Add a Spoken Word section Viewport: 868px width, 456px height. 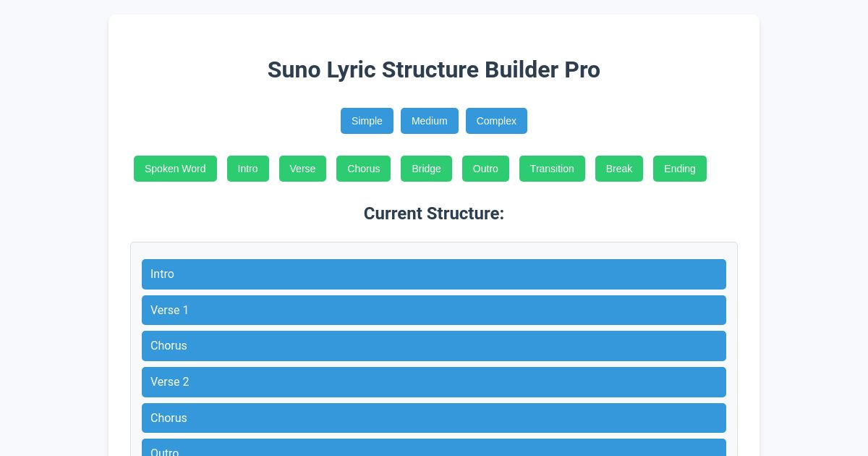pyautogui.click(x=175, y=169)
